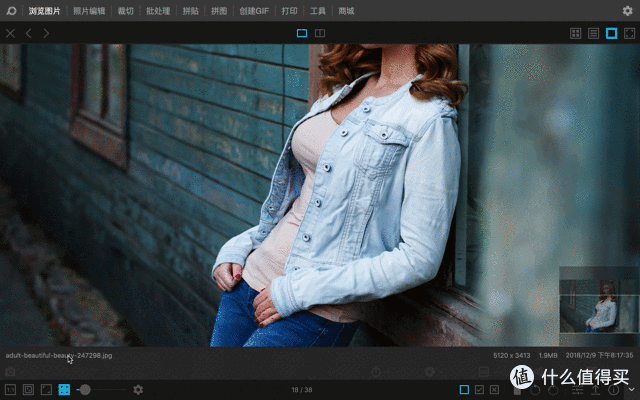Go to 拼图 section
This screenshot has height=400, width=640.
coord(219,11)
